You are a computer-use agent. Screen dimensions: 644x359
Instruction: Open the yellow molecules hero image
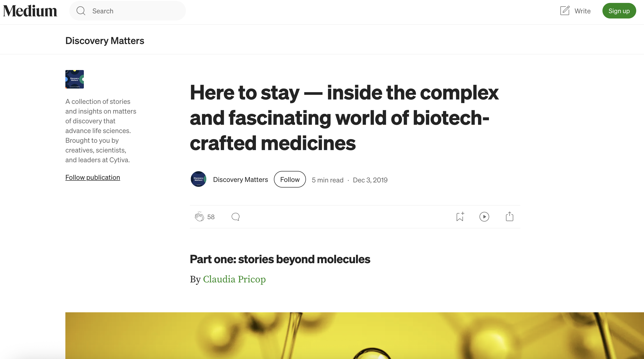(x=354, y=335)
